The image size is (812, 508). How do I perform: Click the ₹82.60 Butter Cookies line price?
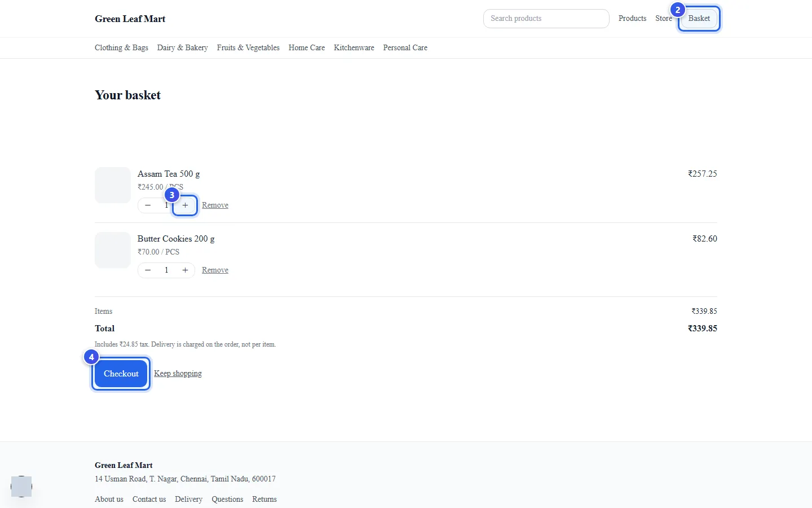pos(705,239)
